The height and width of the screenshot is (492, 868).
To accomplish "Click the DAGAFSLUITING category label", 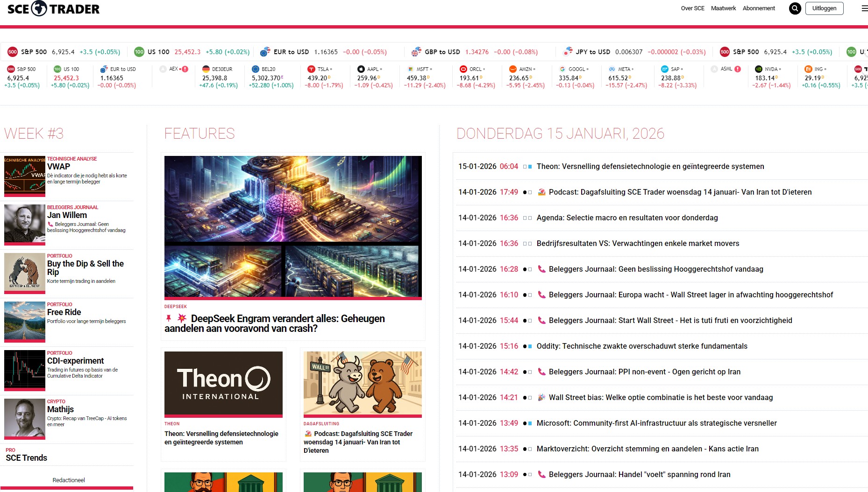I will pyautogui.click(x=321, y=424).
